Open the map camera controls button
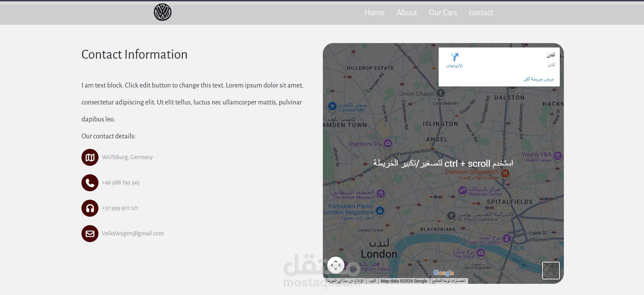 336,265
